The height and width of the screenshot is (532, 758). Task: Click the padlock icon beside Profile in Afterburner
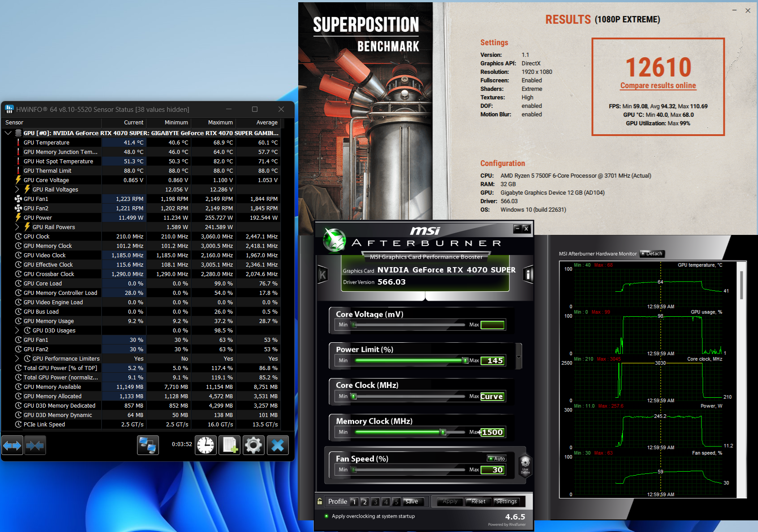pyautogui.click(x=320, y=502)
